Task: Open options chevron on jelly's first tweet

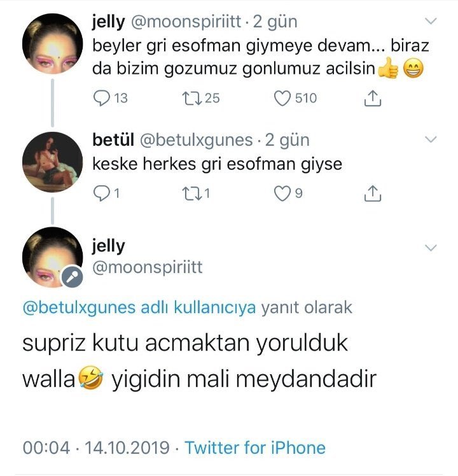Action: 431,22
